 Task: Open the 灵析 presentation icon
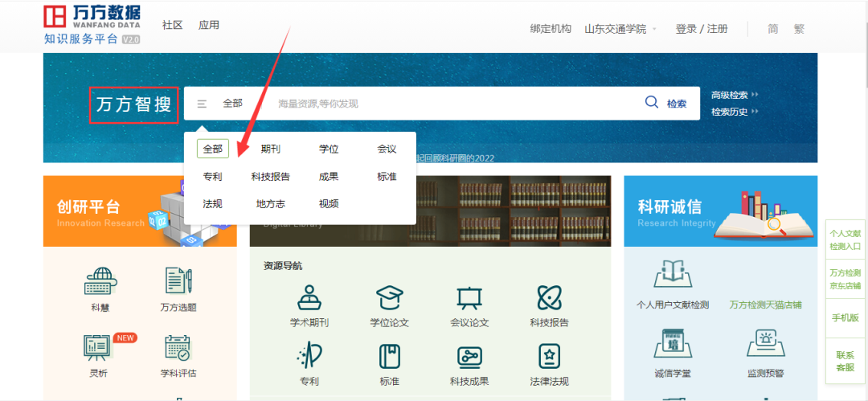[98, 348]
